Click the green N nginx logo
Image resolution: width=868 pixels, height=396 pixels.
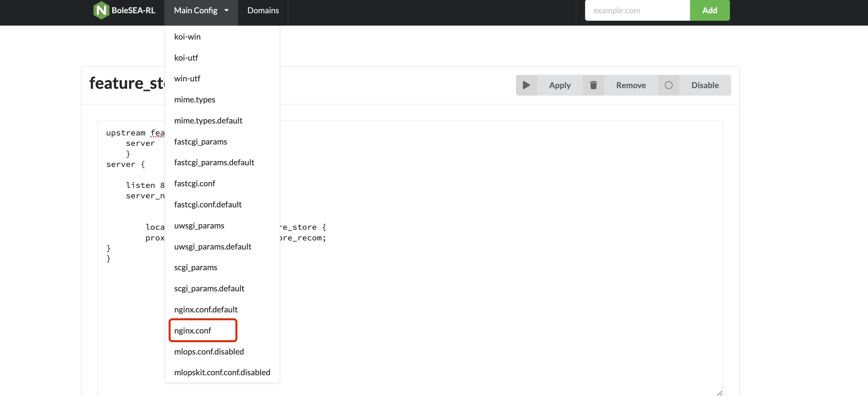101,10
